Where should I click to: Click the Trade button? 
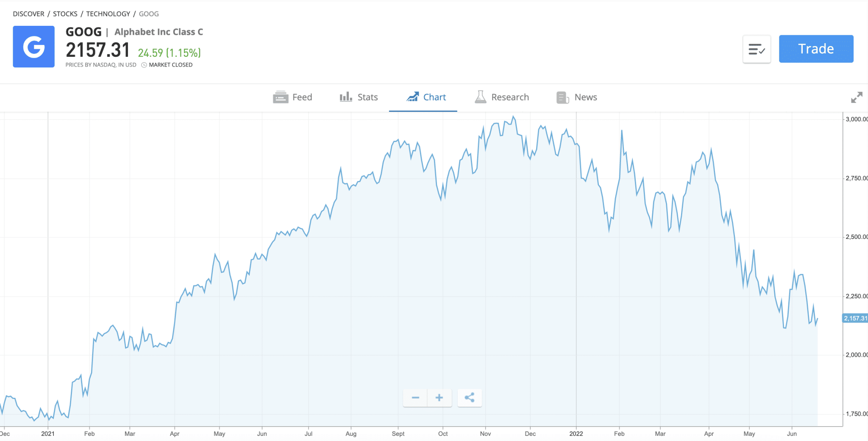816,49
